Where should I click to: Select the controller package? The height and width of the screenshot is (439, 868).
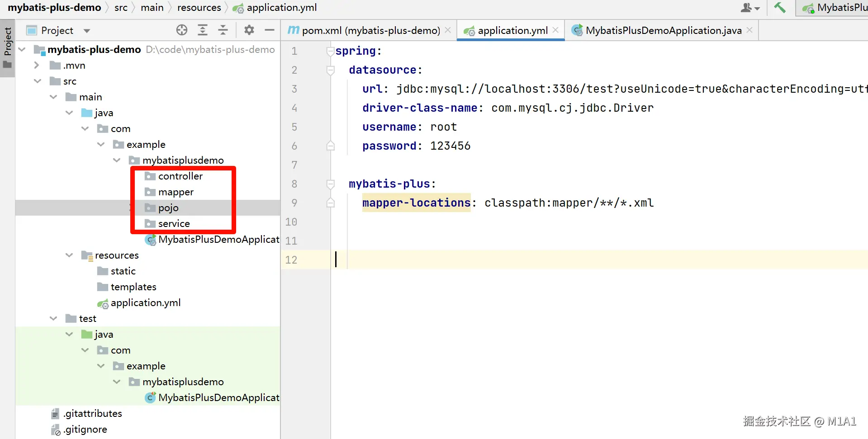click(180, 176)
